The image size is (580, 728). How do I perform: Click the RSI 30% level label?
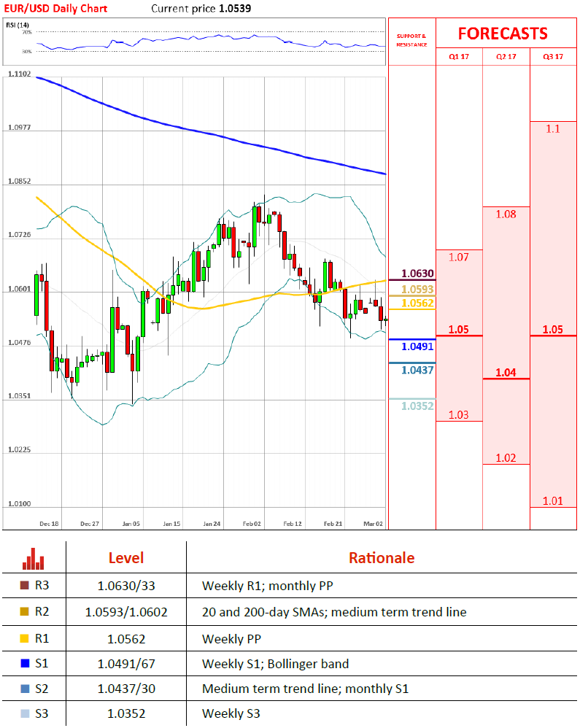27,52
